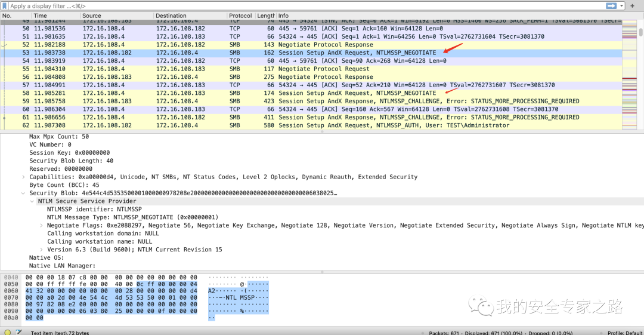
Task: Sort by the Length column header
Action: tap(266, 16)
